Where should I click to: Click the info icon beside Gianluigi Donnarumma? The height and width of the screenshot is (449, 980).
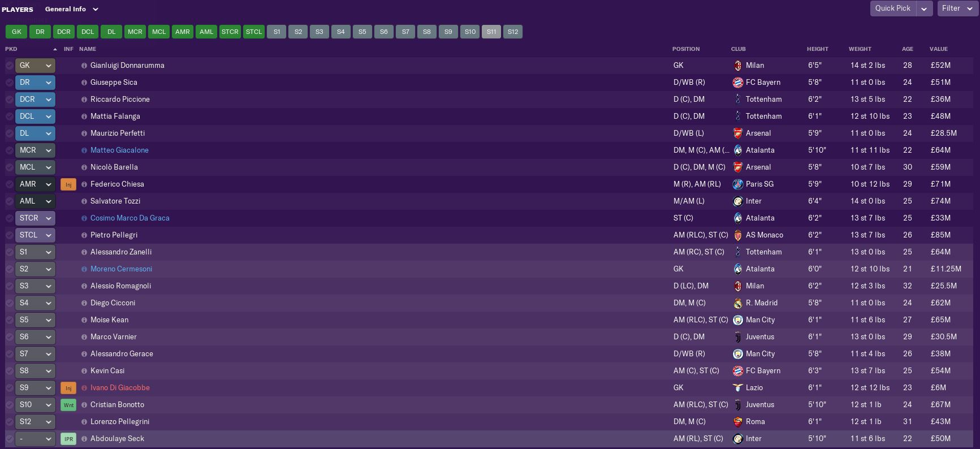point(84,66)
